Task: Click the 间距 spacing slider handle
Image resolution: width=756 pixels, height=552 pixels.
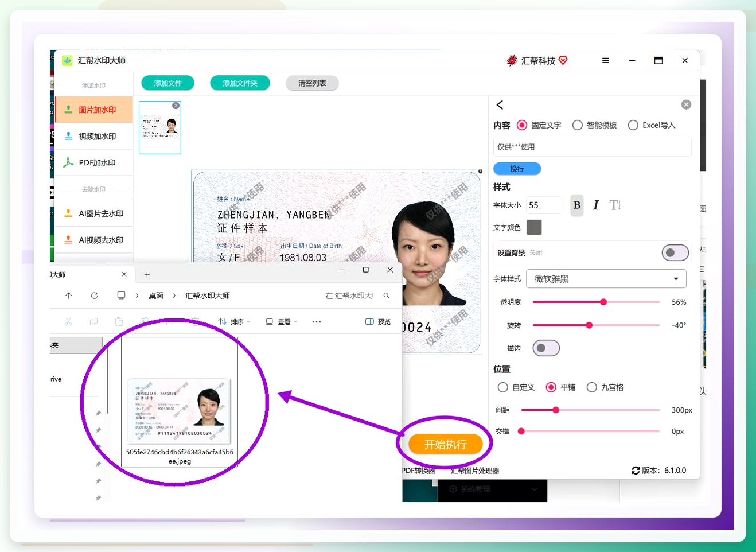Action: coord(556,410)
